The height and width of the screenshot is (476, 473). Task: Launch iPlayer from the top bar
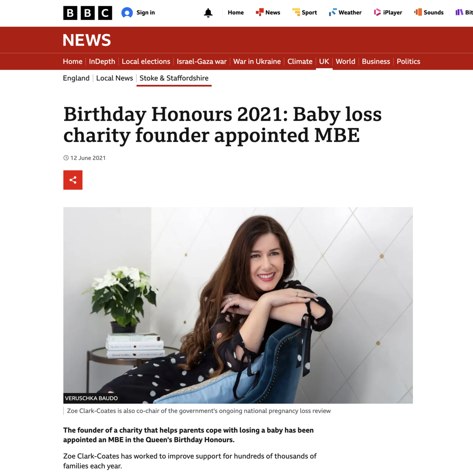click(388, 13)
